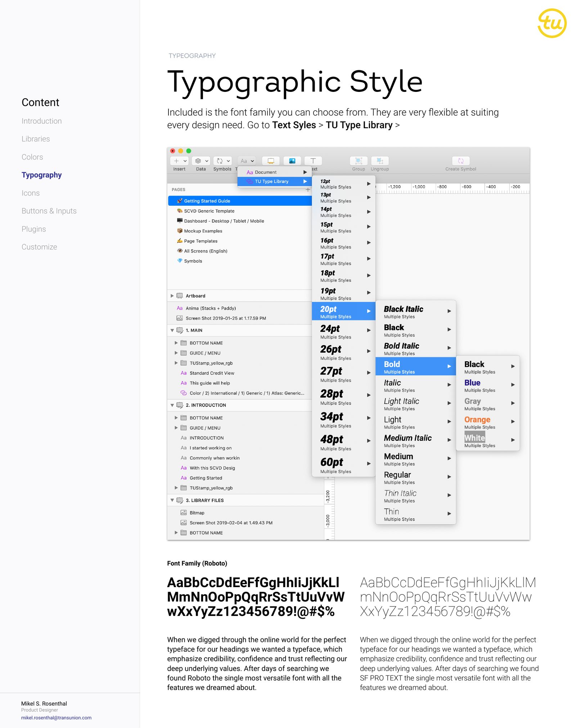576x728 pixels.
Task: Select the Artboard tool icon
Action: pos(271,161)
